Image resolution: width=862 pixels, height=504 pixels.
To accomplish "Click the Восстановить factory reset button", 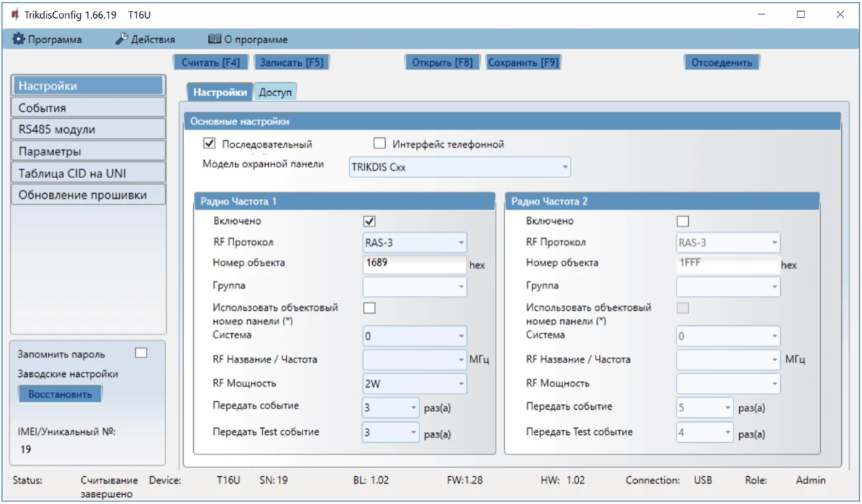I will (60, 394).
